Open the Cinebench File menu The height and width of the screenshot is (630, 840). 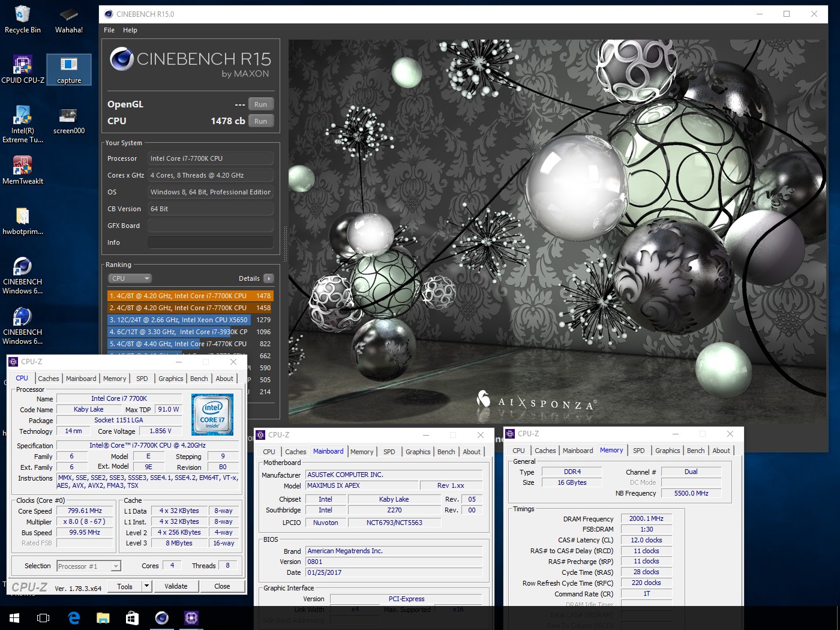tap(109, 30)
